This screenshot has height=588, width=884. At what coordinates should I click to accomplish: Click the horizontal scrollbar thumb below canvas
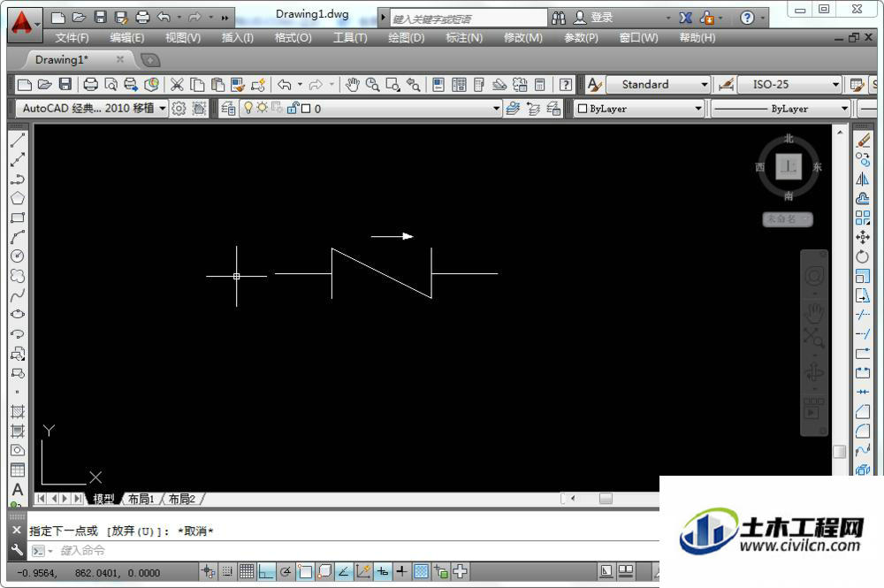606,499
